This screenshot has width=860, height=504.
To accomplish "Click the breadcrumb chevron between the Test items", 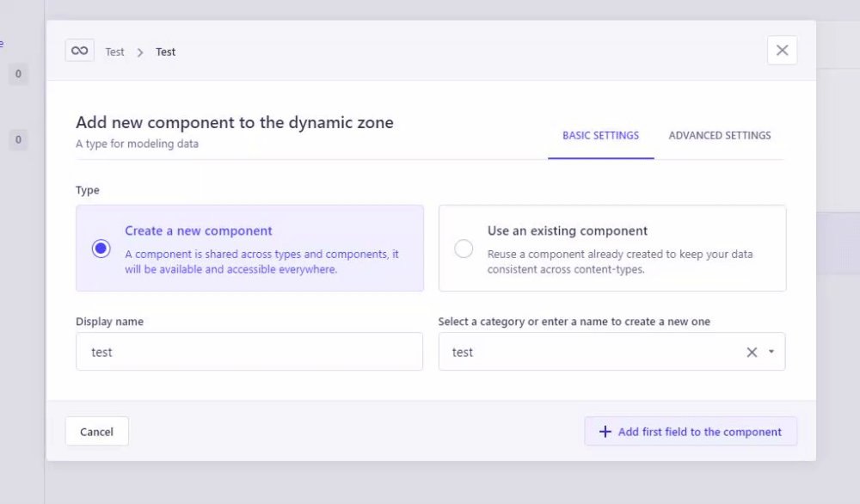I will [138, 51].
